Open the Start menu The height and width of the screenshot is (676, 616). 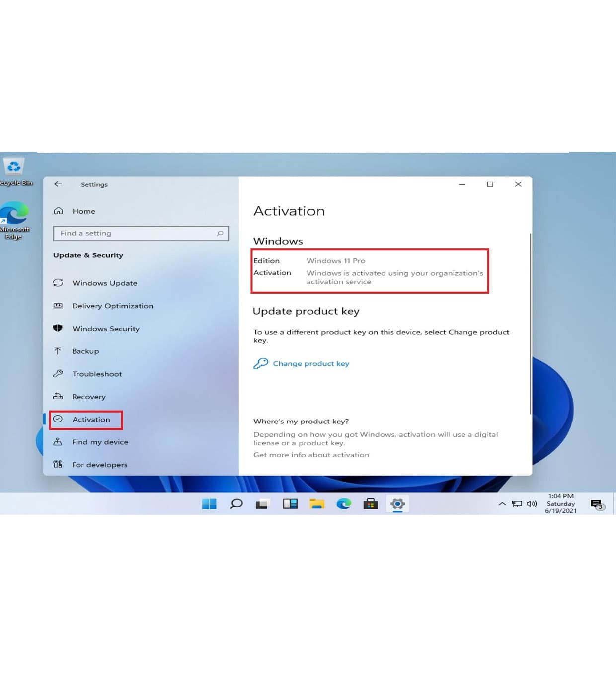tap(209, 504)
